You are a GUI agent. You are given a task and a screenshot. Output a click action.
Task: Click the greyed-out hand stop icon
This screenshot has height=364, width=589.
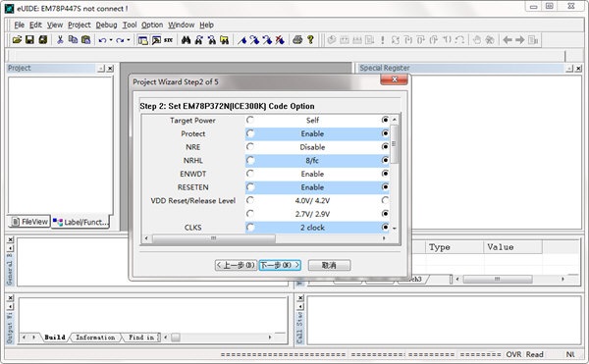tap(477, 40)
